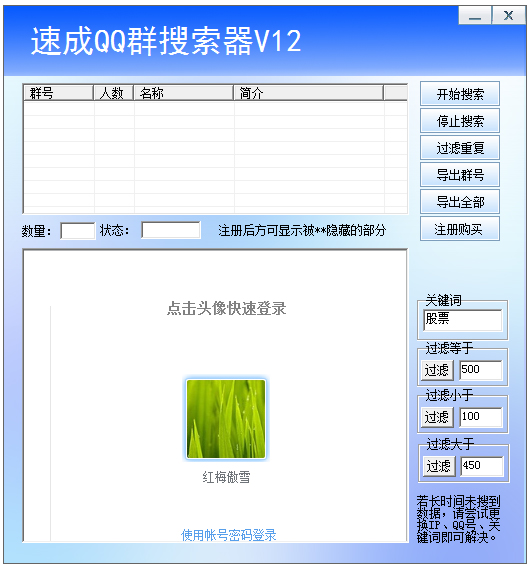Sort by the 人数 column header
531x566 pixels.
click(113, 93)
